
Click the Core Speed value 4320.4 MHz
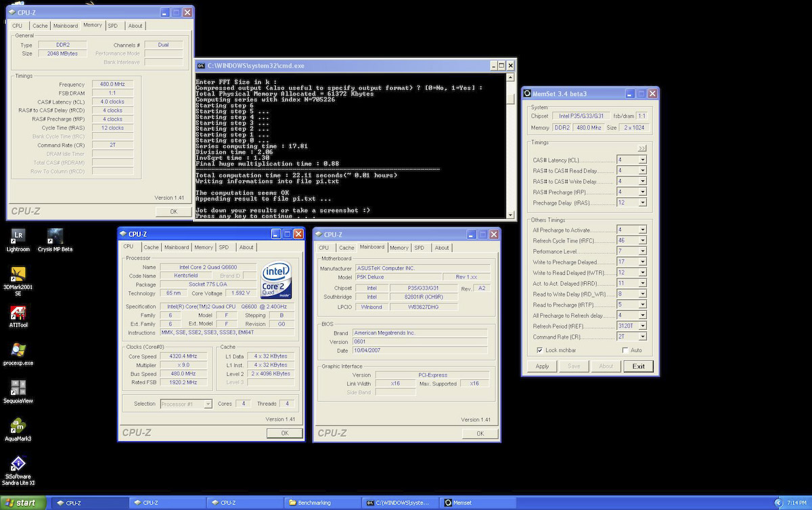(183, 356)
